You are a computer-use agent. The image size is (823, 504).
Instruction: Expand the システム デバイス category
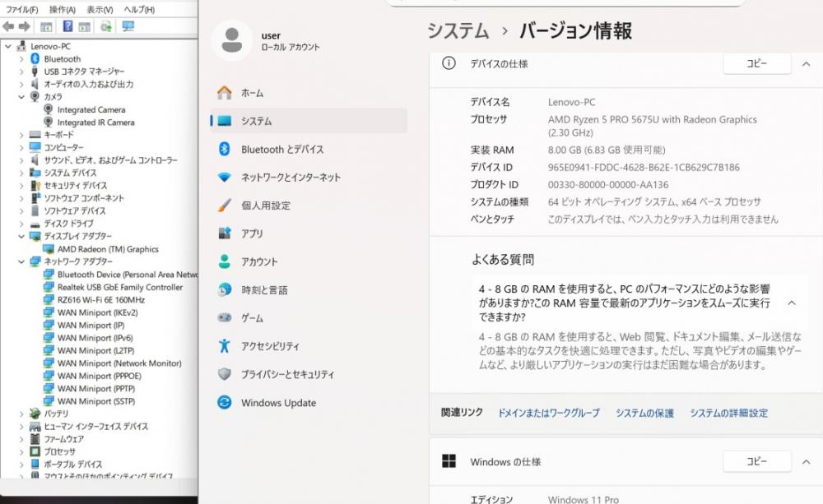pos(21,173)
